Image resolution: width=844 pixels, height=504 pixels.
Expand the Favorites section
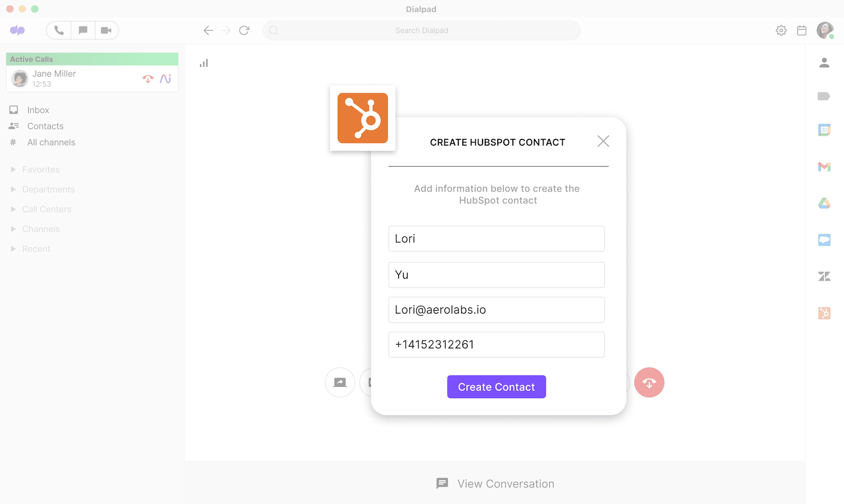pyautogui.click(x=40, y=169)
